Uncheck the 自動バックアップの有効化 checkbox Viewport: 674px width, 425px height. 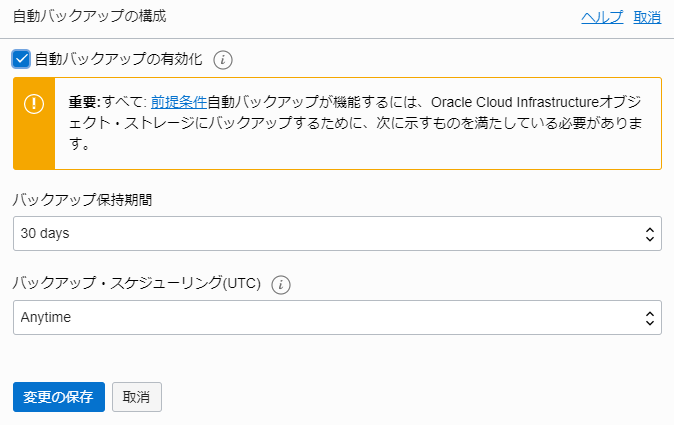(22, 59)
